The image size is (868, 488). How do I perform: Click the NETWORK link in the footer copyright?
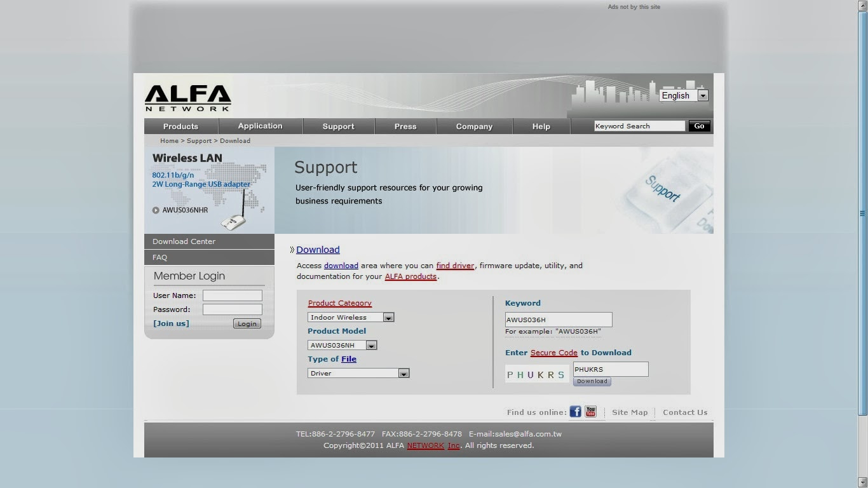click(x=425, y=445)
